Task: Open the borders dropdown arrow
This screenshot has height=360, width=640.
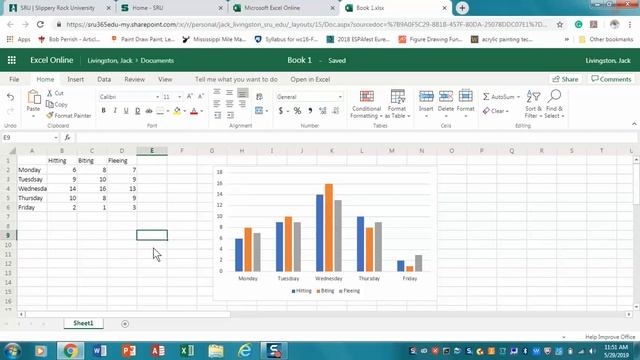Action: [x=168, y=111]
